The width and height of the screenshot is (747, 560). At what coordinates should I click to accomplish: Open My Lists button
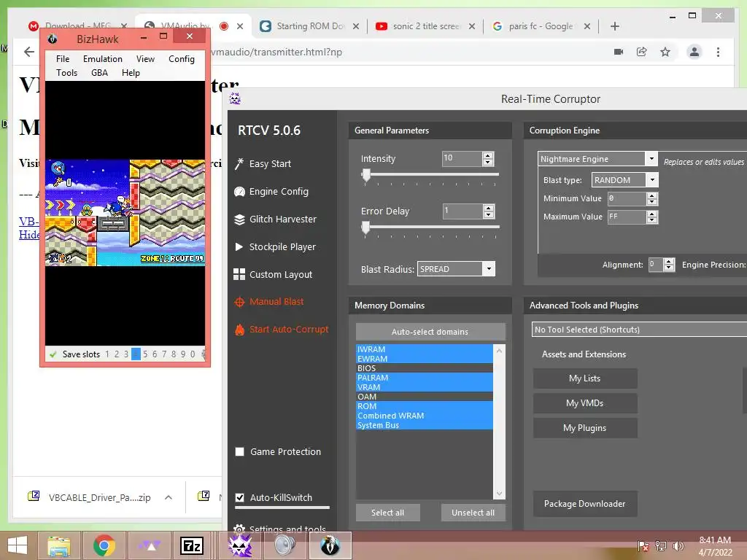tap(584, 378)
